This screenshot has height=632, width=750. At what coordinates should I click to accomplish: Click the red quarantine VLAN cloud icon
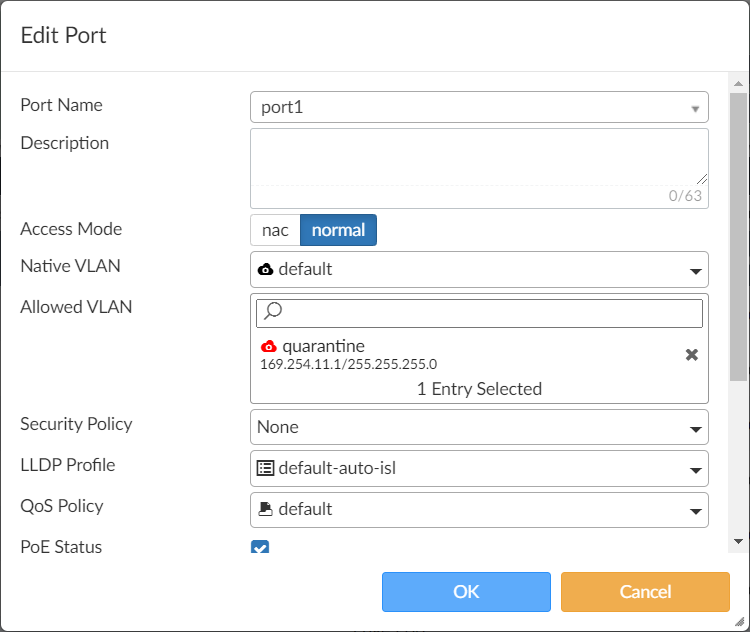pos(268,346)
